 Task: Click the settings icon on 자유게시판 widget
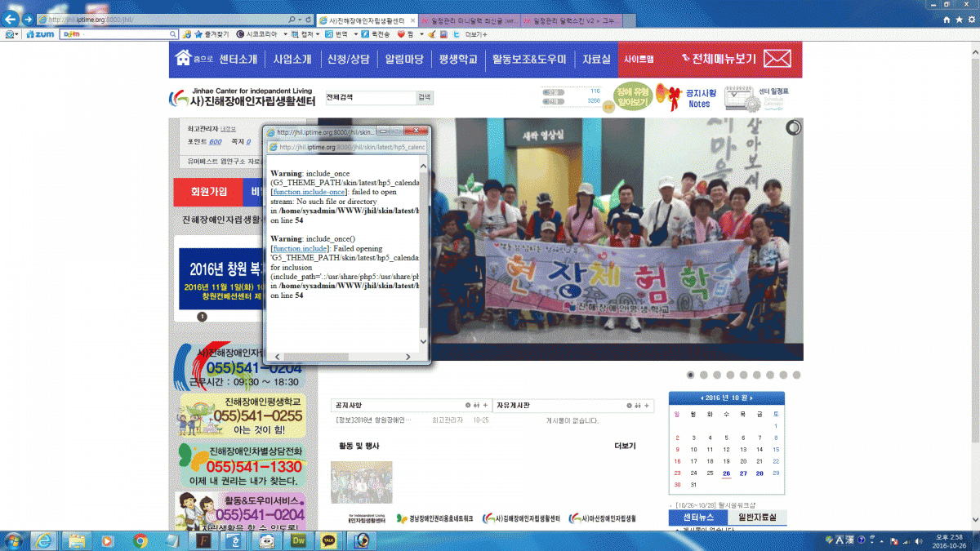coord(630,405)
